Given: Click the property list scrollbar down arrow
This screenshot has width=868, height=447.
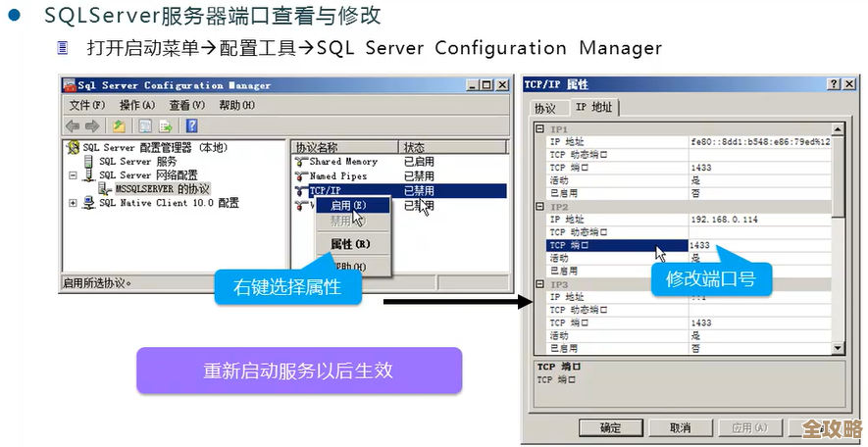Looking at the screenshot, I should (838, 348).
